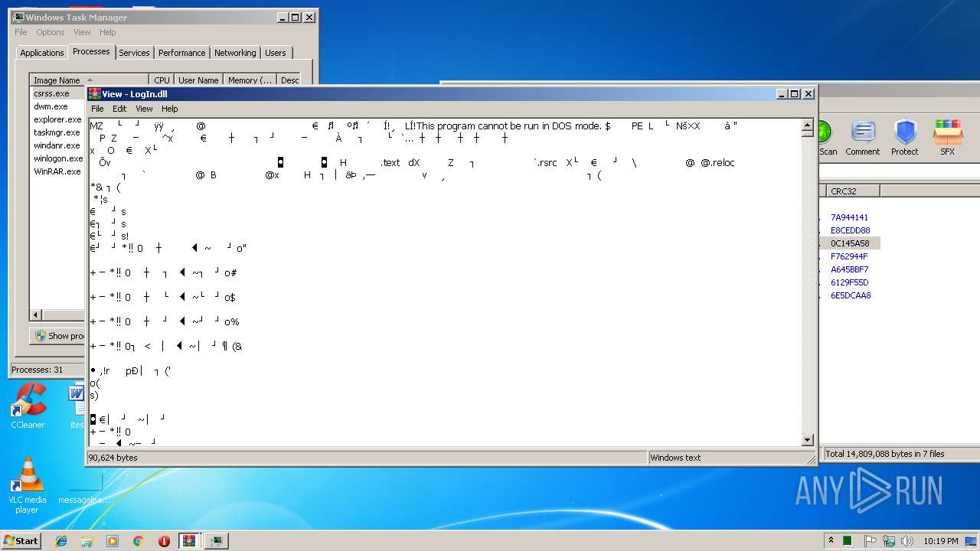Click the WinRAR SFX toolbar icon
Screen dimensions: 980x551
point(947,138)
